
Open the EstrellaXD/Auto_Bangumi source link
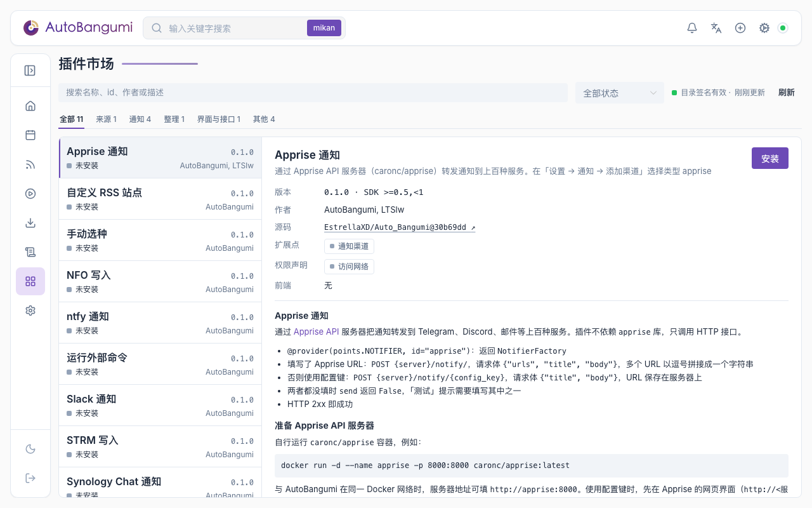(x=400, y=227)
